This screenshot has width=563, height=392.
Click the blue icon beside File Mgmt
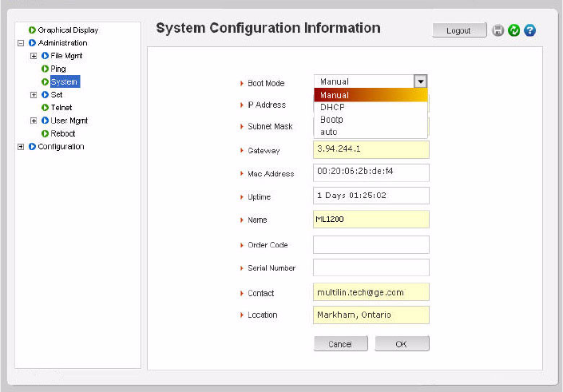45,56
